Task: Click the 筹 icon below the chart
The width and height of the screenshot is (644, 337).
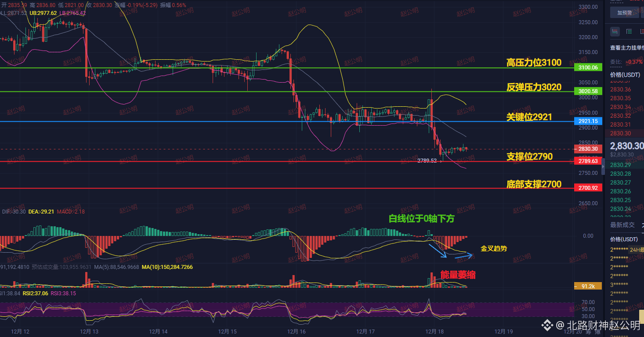Action: 588,332
